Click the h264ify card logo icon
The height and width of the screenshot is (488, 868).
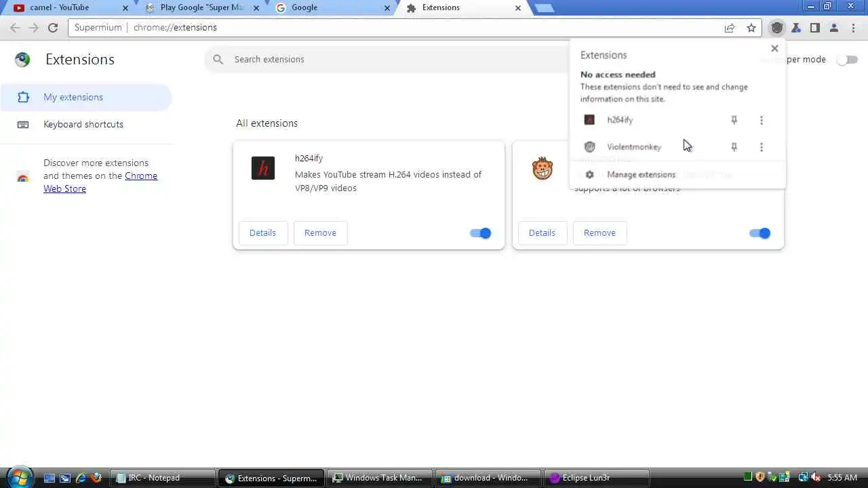(x=263, y=168)
